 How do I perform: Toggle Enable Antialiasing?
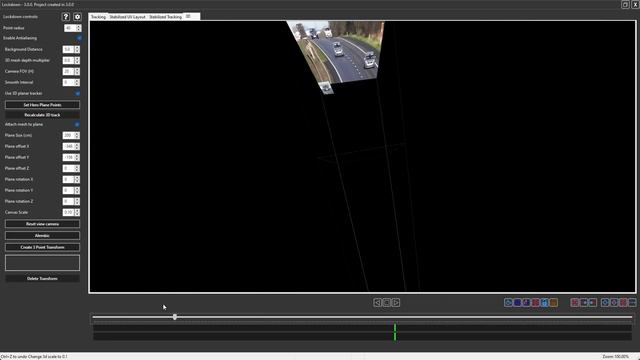tap(79, 38)
